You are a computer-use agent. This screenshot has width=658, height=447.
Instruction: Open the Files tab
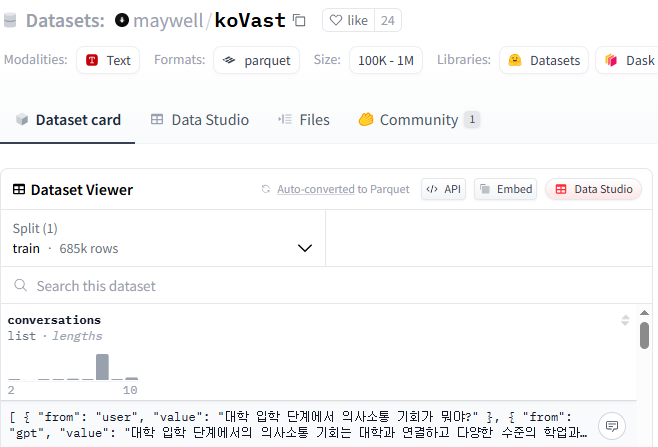(304, 120)
